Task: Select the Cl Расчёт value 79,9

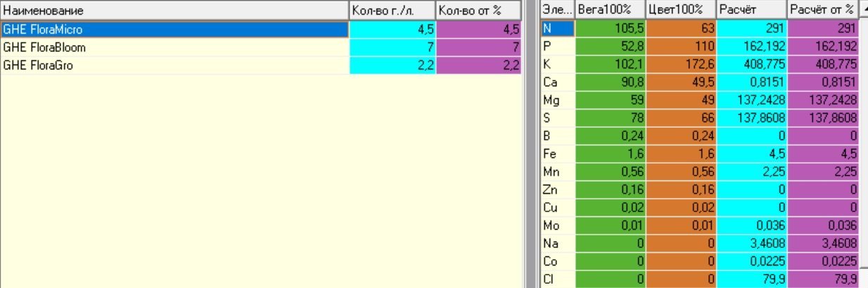Action: pyautogui.click(x=753, y=280)
